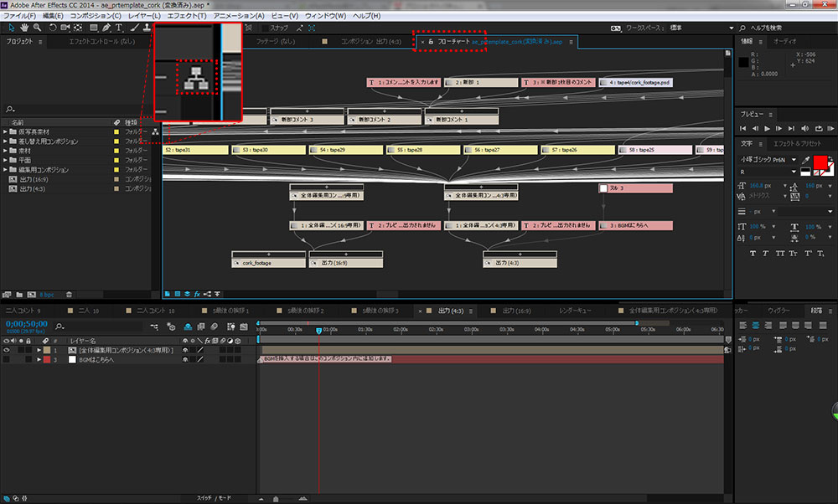Screen dimensions: 838x504
Task: Hide layer 1 with its eye toggle
Action: click(7, 350)
